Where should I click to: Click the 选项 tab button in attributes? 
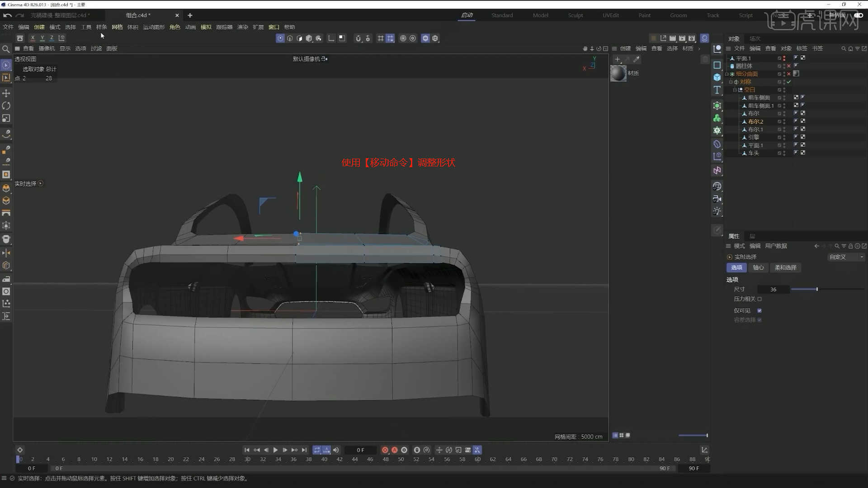click(736, 267)
